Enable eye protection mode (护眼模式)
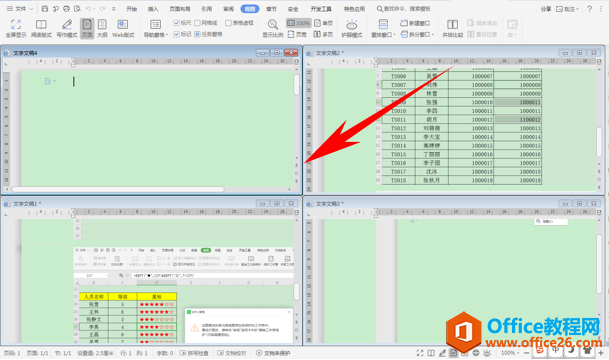 click(x=351, y=28)
